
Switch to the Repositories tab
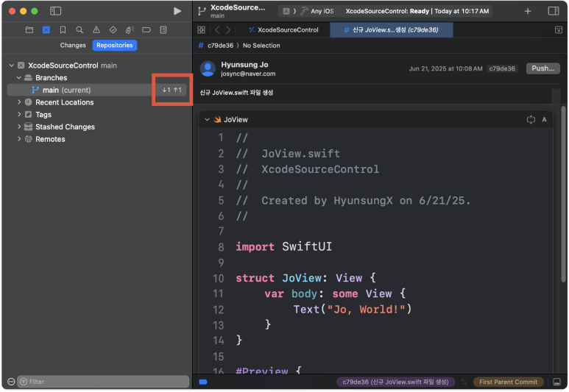(x=115, y=46)
